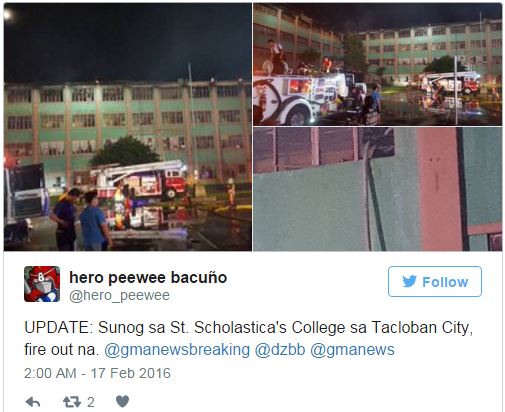Open the hero peewee bacuño profile name
Image resolution: width=505 pixels, height=412 pixels.
[x=148, y=278]
